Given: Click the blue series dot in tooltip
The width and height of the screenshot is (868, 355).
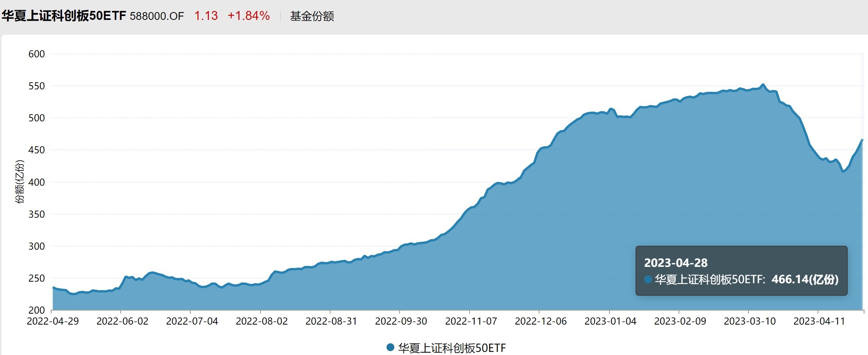Looking at the screenshot, I should (648, 279).
